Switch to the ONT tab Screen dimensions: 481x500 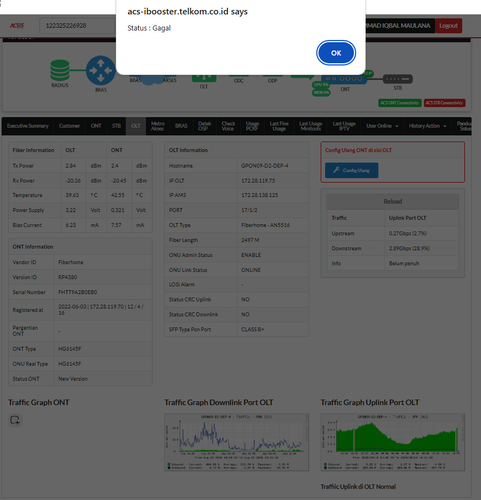click(x=96, y=126)
